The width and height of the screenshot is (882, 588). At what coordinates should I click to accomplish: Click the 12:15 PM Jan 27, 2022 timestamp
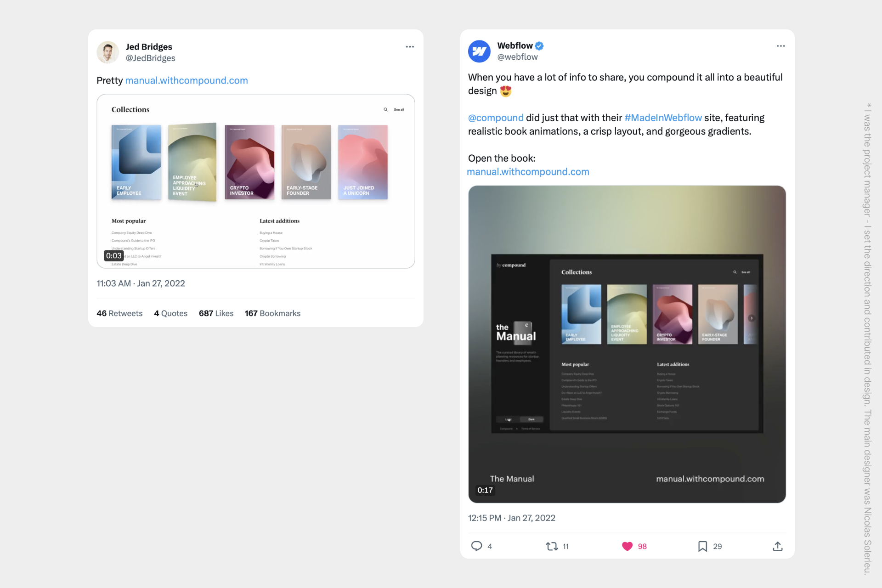pyautogui.click(x=512, y=518)
